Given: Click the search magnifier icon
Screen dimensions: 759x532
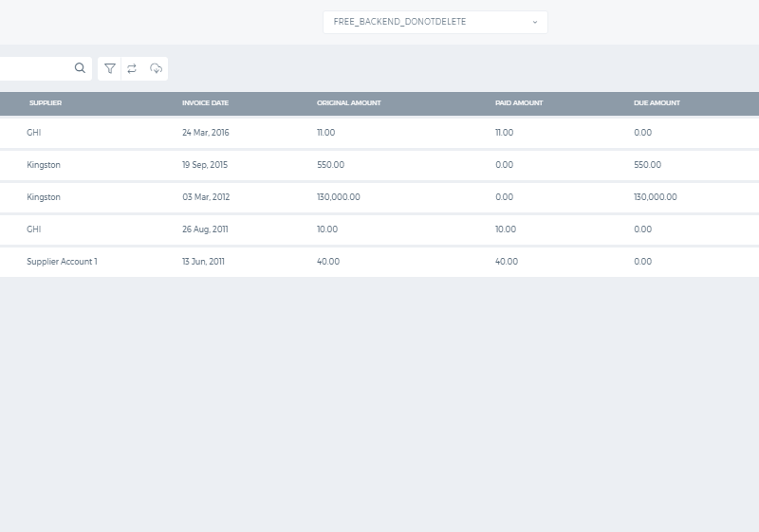Looking at the screenshot, I should [80, 68].
